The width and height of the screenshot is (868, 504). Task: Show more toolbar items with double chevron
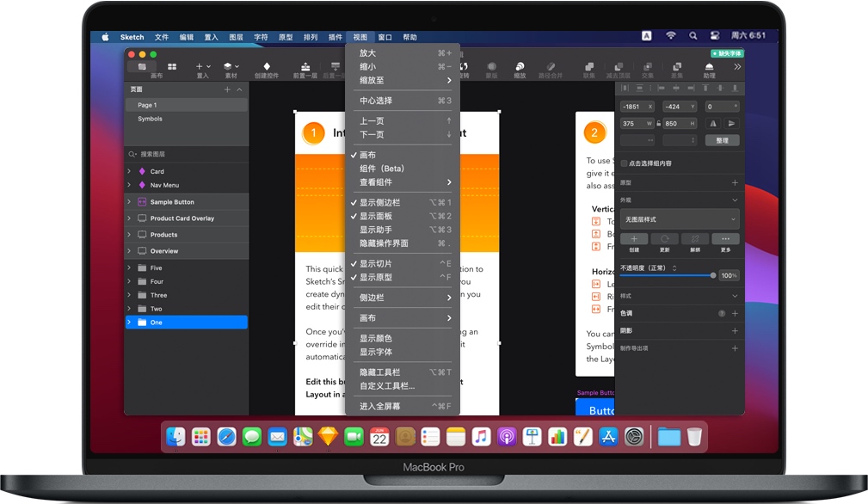(x=736, y=66)
